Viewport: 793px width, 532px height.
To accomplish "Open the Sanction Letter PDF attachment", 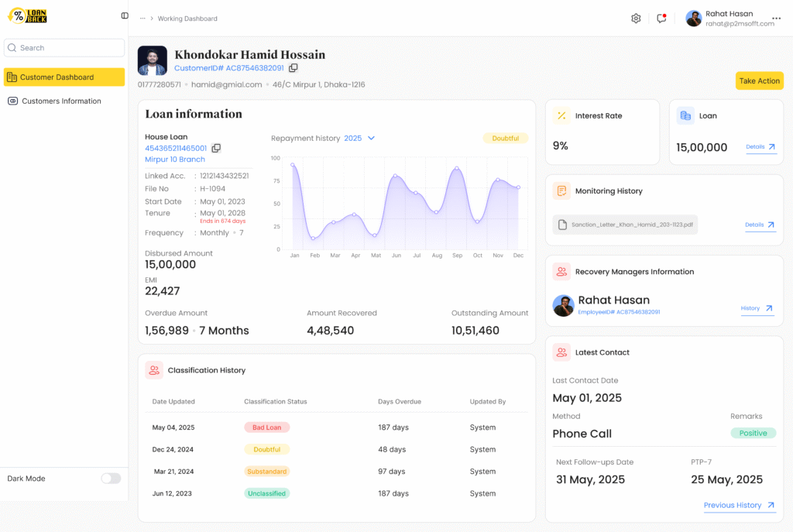I will point(626,225).
